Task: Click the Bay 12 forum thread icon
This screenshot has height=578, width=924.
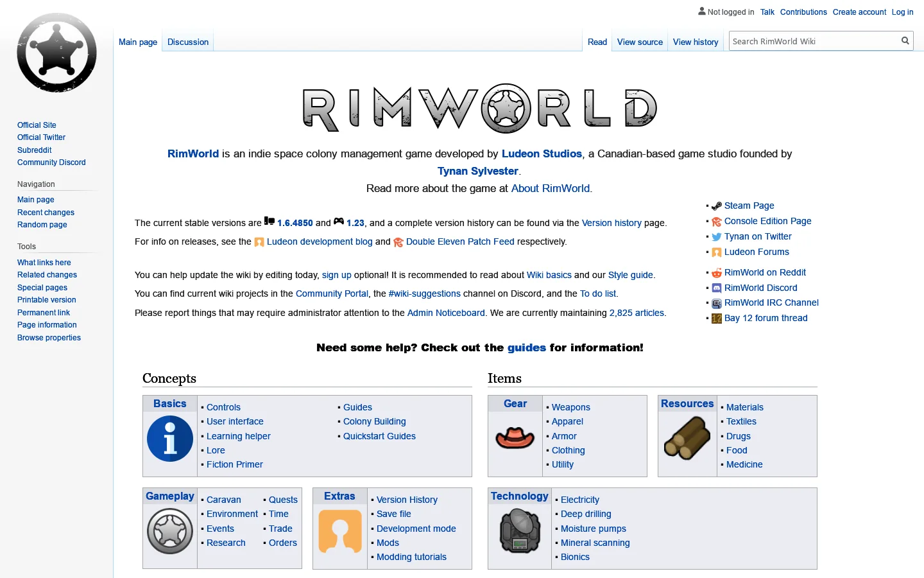Action: (717, 319)
